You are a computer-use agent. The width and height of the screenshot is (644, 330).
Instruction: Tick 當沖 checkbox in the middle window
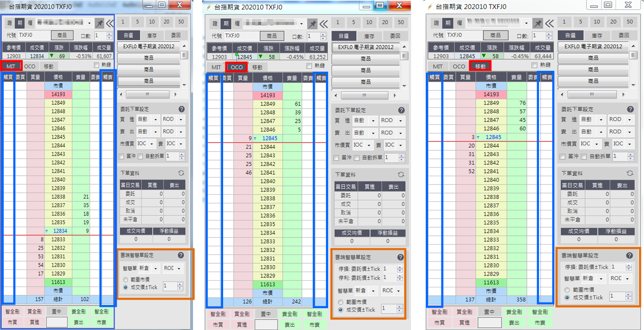(336, 158)
